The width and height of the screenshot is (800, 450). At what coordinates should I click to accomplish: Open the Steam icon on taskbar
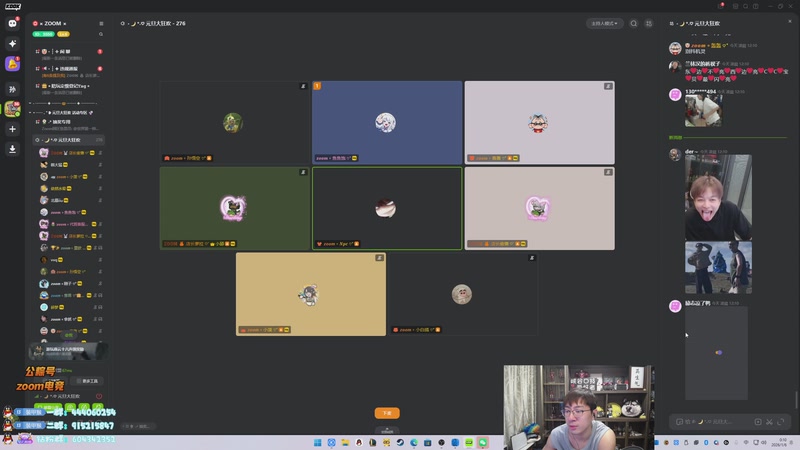click(x=400, y=442)
